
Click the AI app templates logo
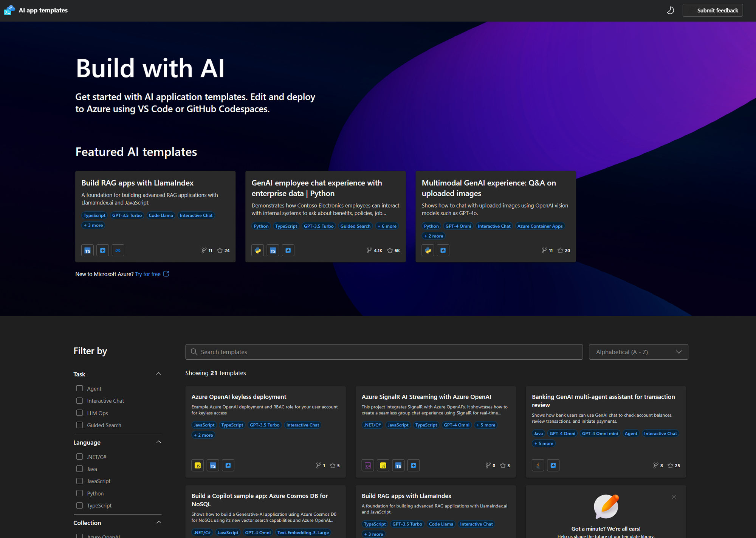coord(9,10)
